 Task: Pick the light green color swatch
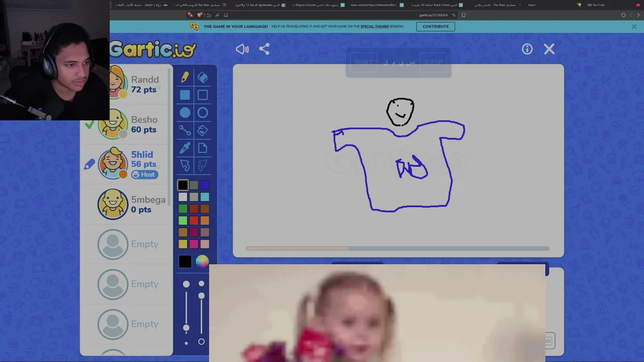[183, 220]
